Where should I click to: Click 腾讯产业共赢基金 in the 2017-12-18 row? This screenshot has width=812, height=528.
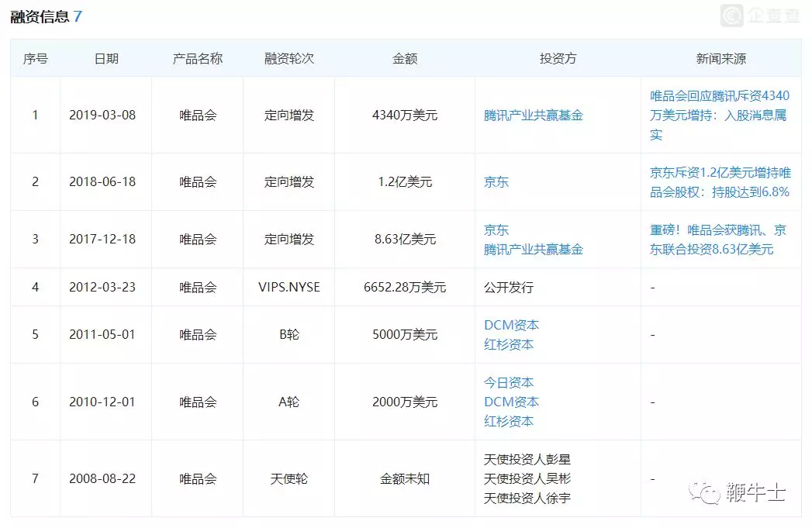click(533, 249)
